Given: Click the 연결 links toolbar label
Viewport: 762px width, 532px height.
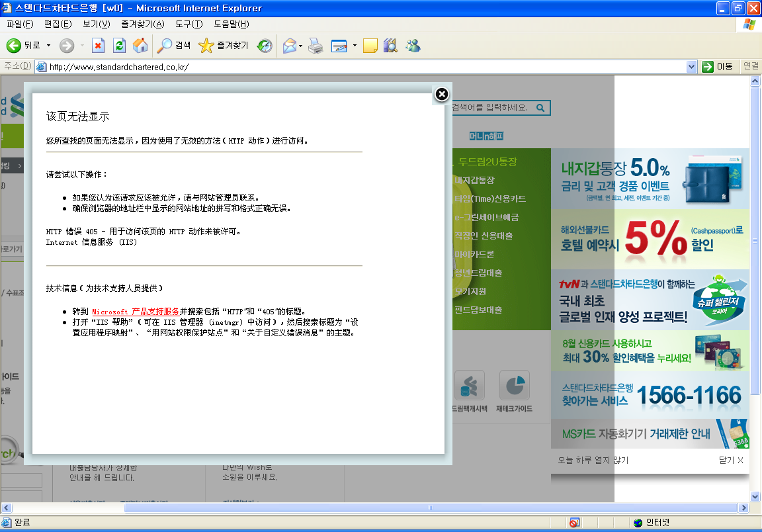Looking at the screenshot, I should (751, 66).
